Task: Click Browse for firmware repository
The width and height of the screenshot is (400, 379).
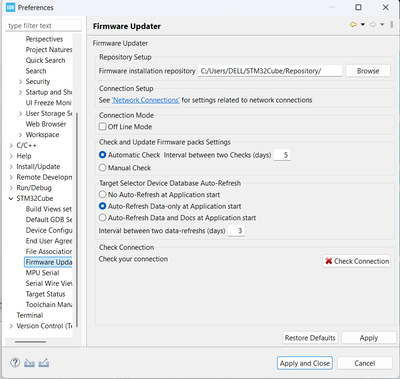Action: point(368,71)
